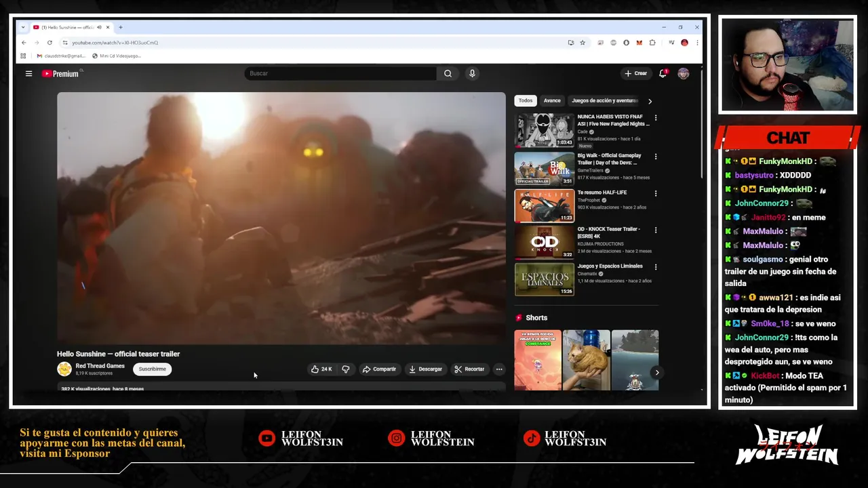
Task: Show next Shorts with arrow button
Action: coord(656,372)
